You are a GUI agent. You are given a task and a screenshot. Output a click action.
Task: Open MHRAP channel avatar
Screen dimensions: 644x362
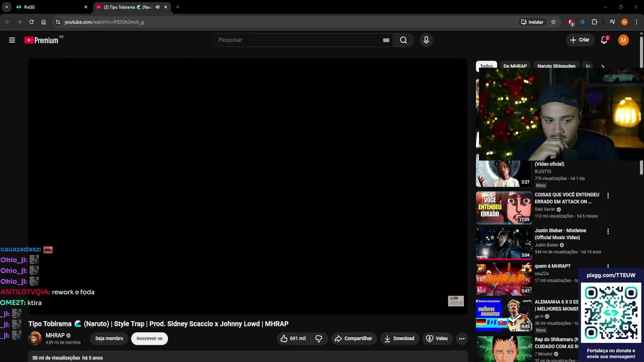point(35,338)
